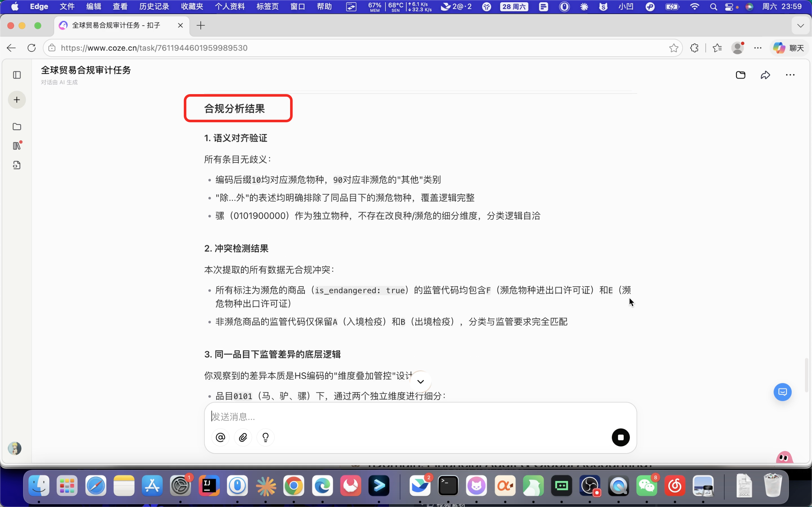The height and width of the screenshot is (507, 812).
Task: Open the library icon with red dot
Action: 17,146
